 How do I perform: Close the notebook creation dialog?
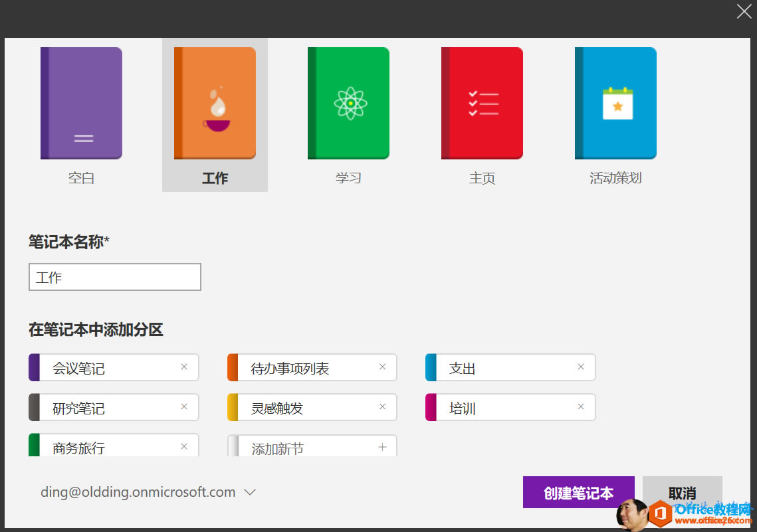[744, 11]
